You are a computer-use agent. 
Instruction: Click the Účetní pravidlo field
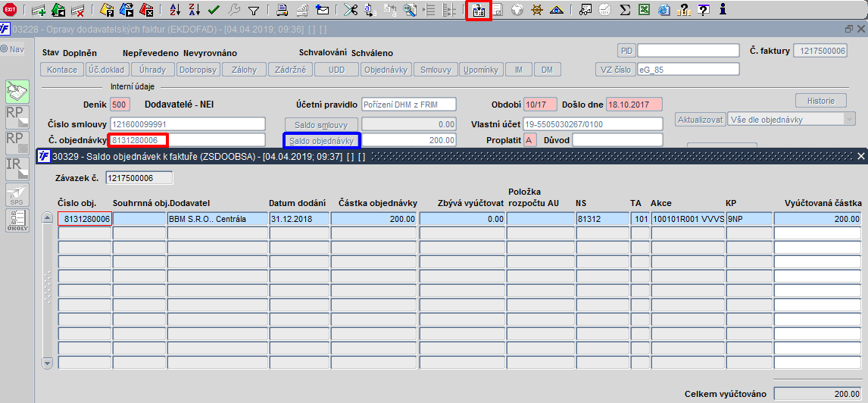click(x=409, y=104)
